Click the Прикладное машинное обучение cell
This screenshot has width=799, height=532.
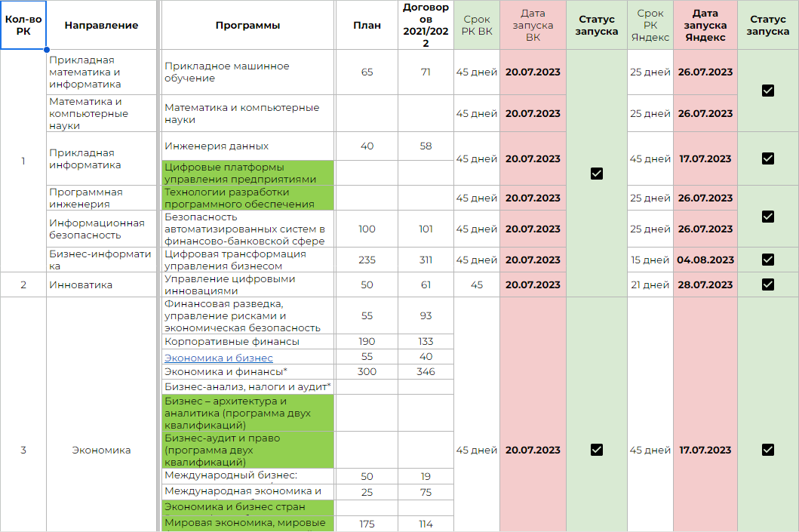coord(247,72)
